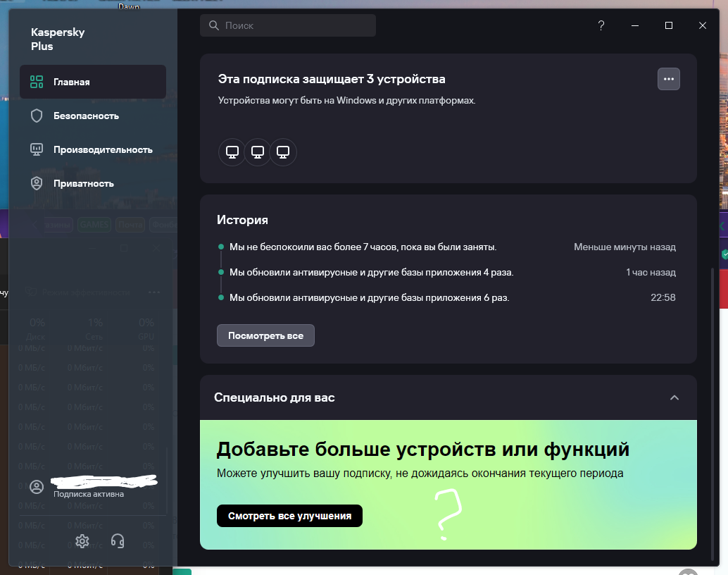
Task: Click the history entry about 7 часов
Action: (363, 247)
